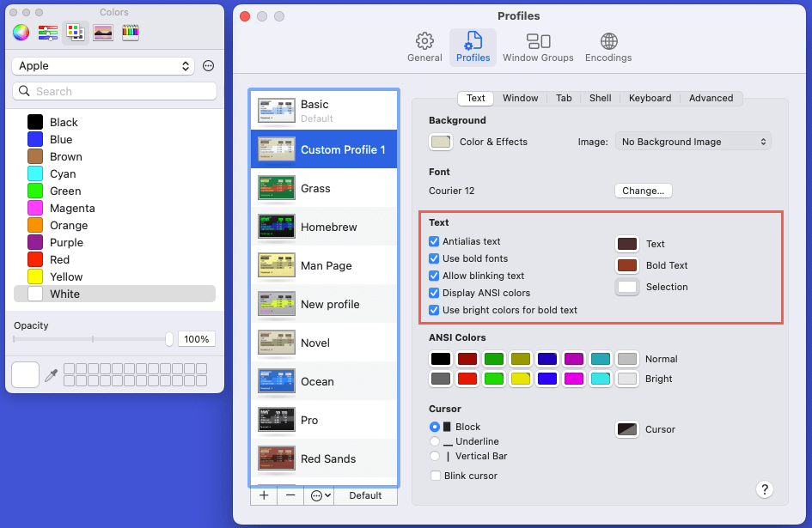Click the opacity 100% value field
This screenshot has height=528, width=812.
(196, 339)
